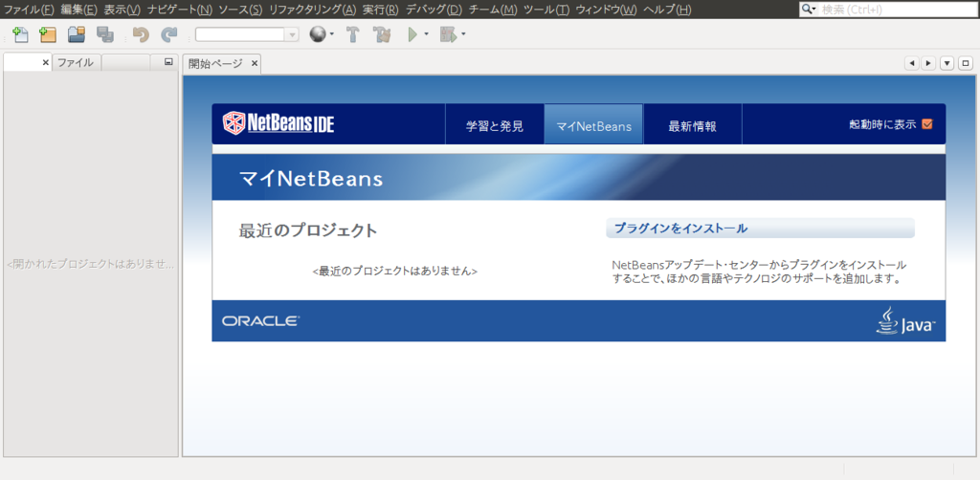Run the project with the green play icon
Viewport: 980px width, 480px height.
[412, 35]
